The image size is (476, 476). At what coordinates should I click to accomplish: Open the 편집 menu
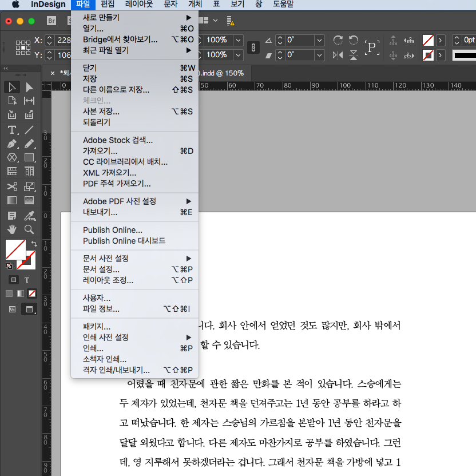click(107, 4)
